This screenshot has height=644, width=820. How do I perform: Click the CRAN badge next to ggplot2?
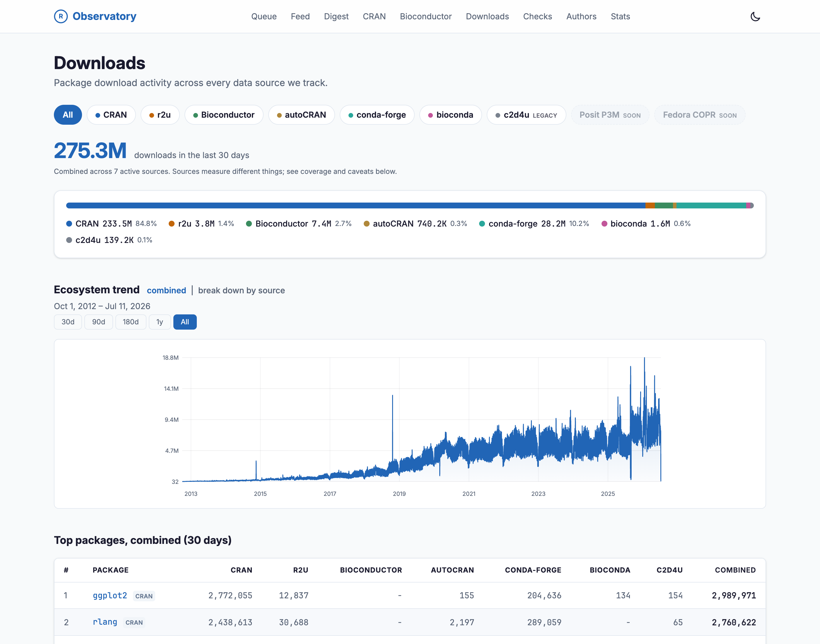[x=144, y=596]
